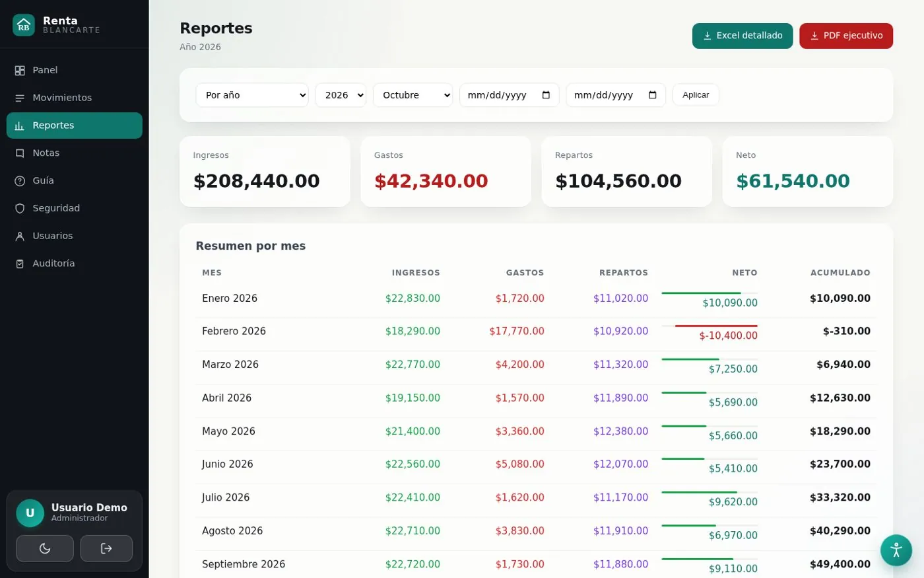The width and height of the screenshot is (924, 578).
Task: Open the Octubre month dropdown
Action: point(413,95)
